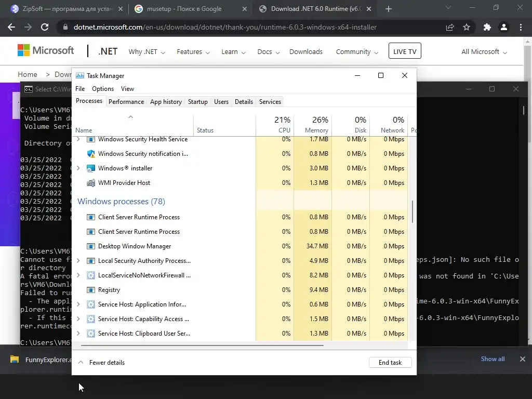This screenshot has height=399, width=532.
Task: Close the ZipSoft browser tab
Action: click(121, 9)
